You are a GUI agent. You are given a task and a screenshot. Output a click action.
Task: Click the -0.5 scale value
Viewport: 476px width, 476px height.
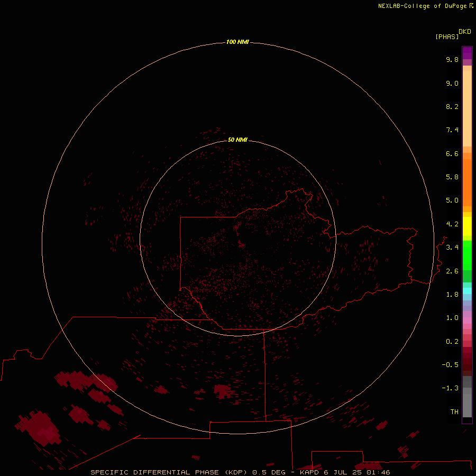click(x=450, y=365)
